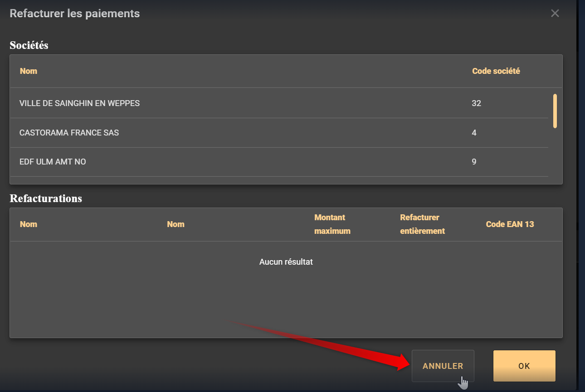This screenshot has width=585, height=392.
Task: Click the ANNULER button
Action: [x=443, y=366]
